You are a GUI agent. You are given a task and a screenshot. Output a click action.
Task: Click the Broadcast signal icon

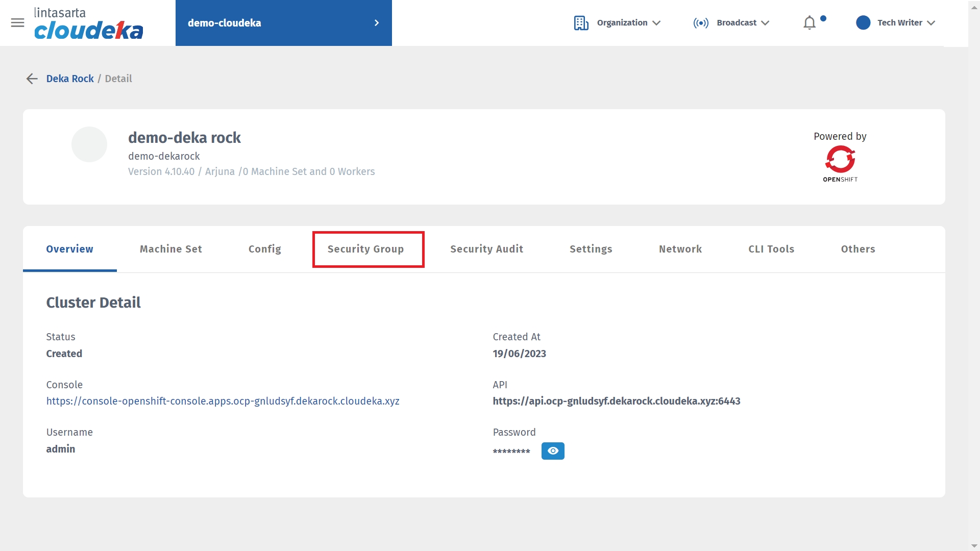coord(701,23)
